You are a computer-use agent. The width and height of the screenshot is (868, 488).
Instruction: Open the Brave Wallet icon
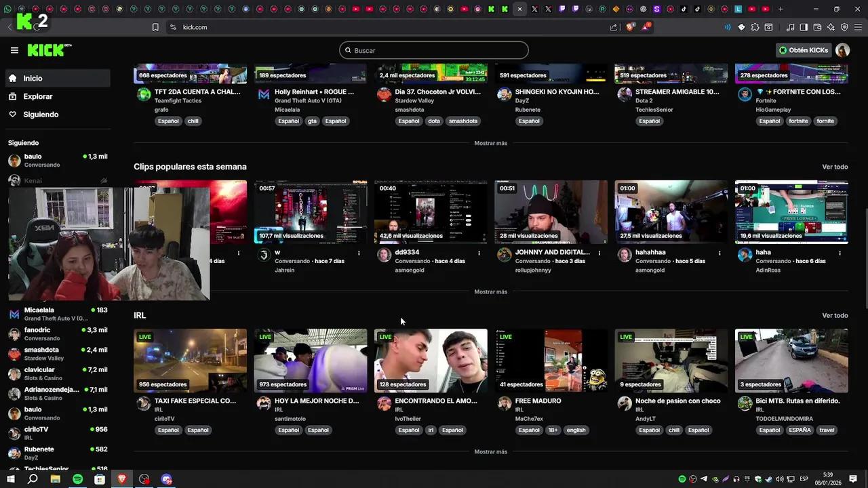tap(817, 27)
